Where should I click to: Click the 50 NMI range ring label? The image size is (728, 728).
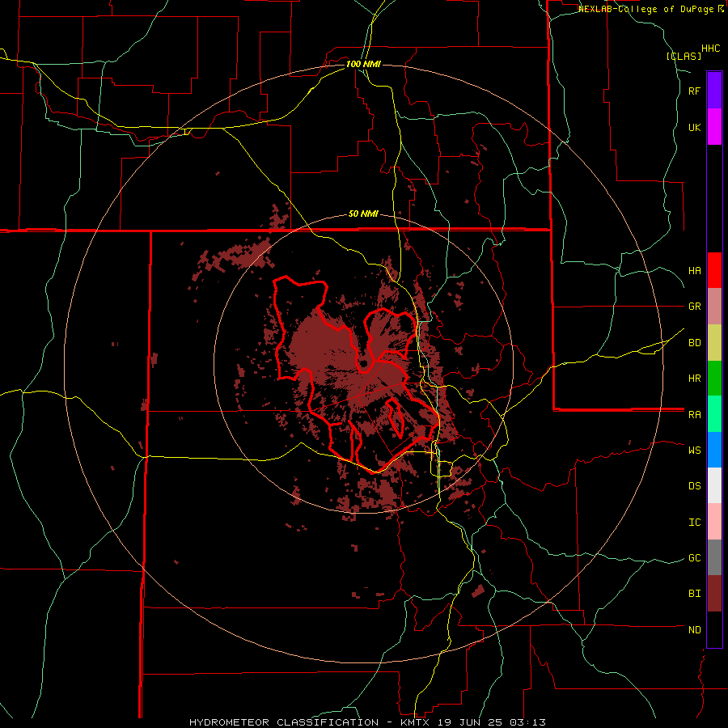pyautogui.click(x=363, y=214)
